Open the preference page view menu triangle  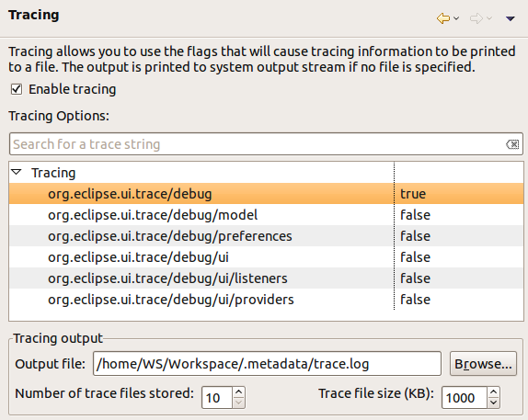click(x=511, y=18)
